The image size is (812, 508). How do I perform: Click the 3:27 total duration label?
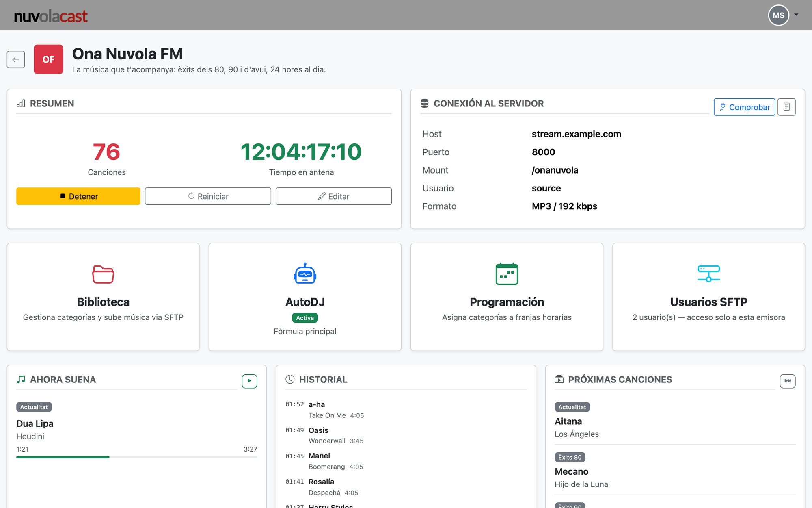point(251,449)
